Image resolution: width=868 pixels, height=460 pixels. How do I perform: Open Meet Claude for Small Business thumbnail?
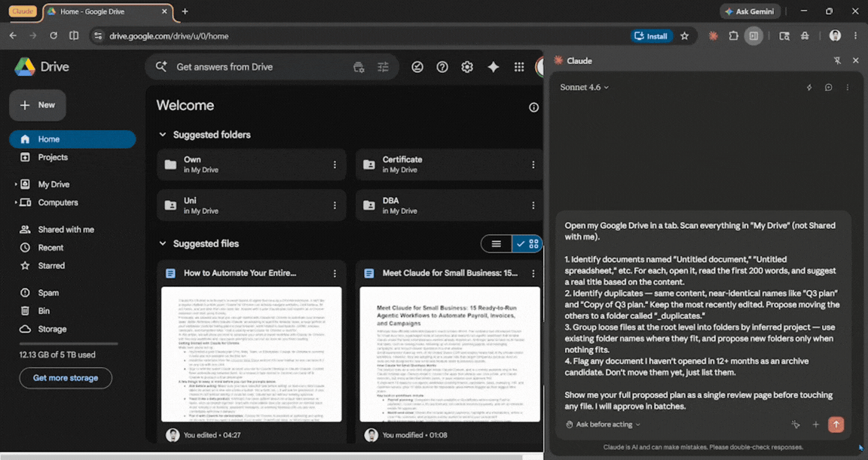click(x=450, y=354)
